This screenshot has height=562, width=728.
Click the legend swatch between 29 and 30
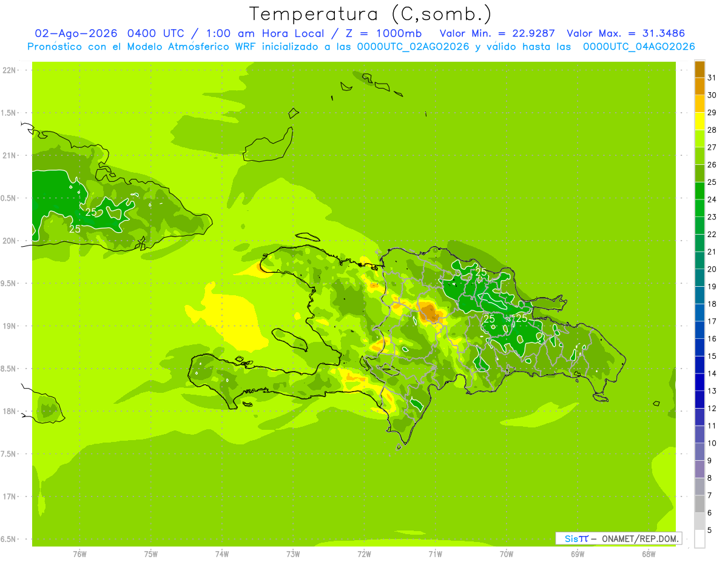[699, 104]
